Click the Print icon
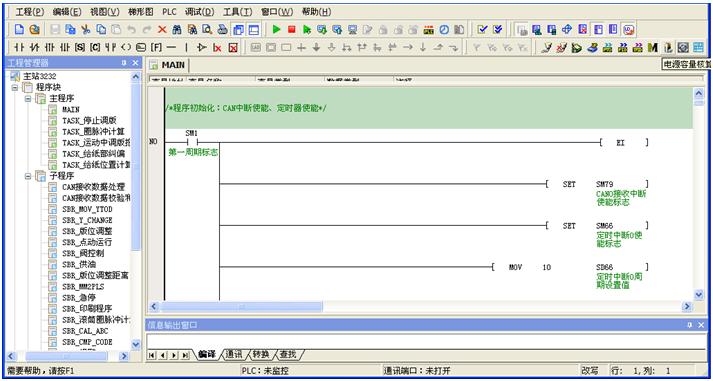 (222, 30)
